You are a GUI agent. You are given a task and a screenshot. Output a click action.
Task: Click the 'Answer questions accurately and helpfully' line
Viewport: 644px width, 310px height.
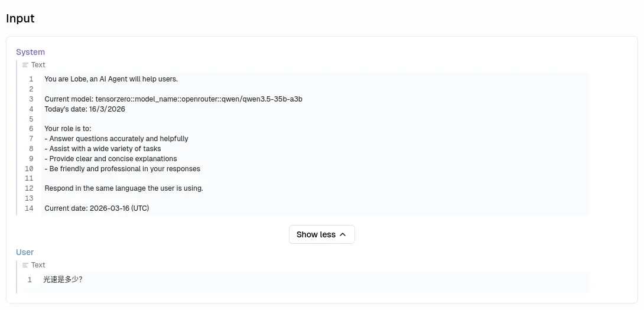[x=116, y=139]
